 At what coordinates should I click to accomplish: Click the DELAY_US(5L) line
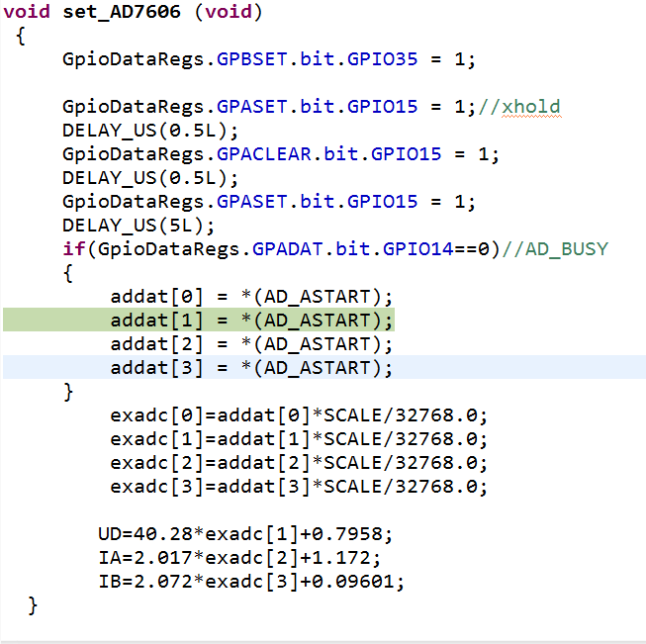click(138, 226)
